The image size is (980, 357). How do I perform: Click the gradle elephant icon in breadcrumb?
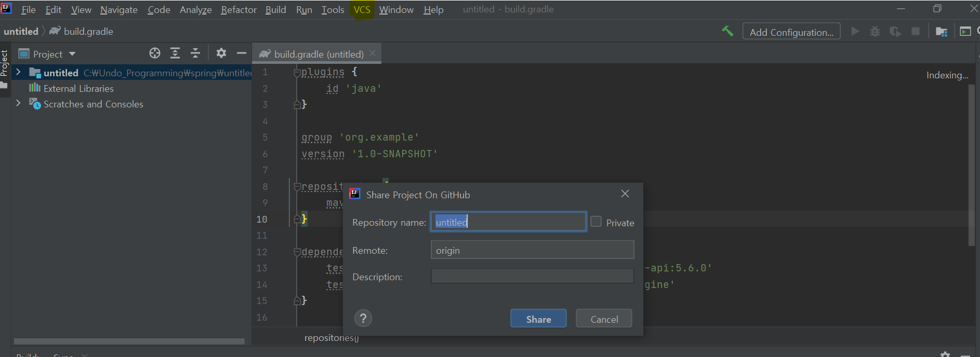[x=55, y=31]
